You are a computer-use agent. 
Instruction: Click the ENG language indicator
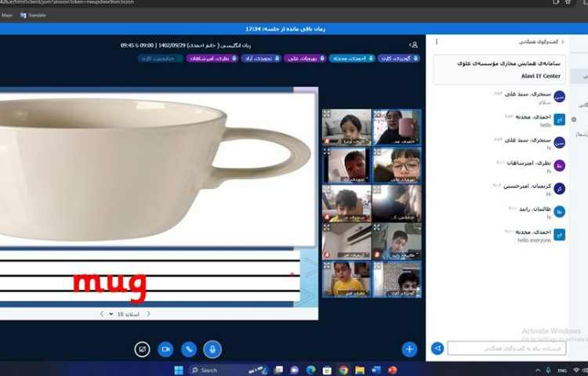[562, 371]
